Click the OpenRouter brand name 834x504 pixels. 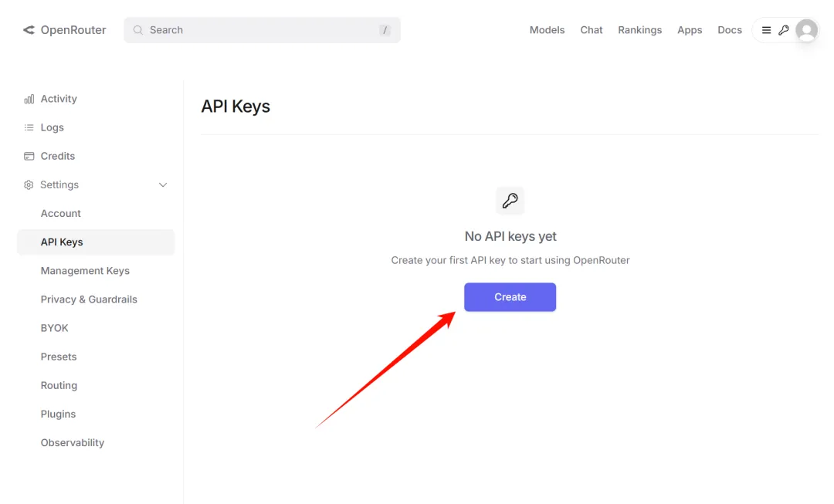(x=73, y=30)
